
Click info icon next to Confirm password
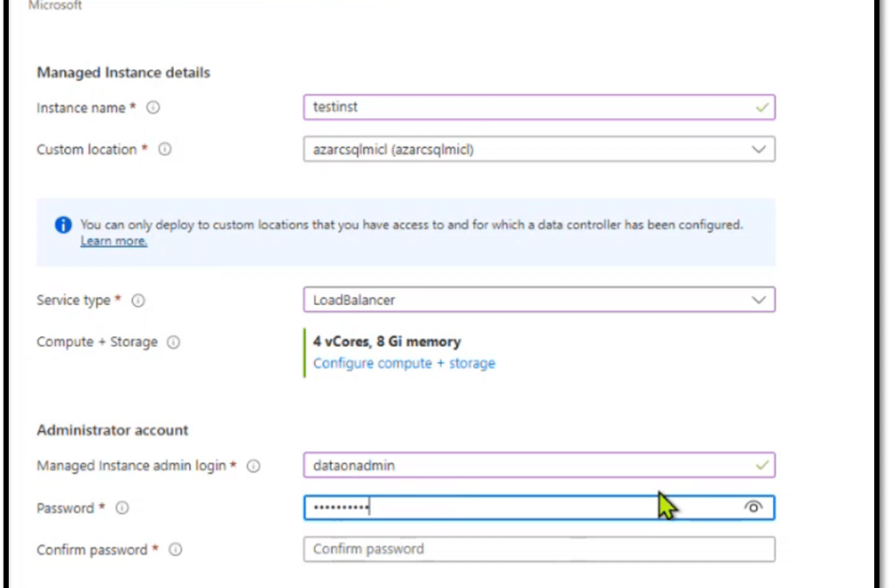coord(176,550)
